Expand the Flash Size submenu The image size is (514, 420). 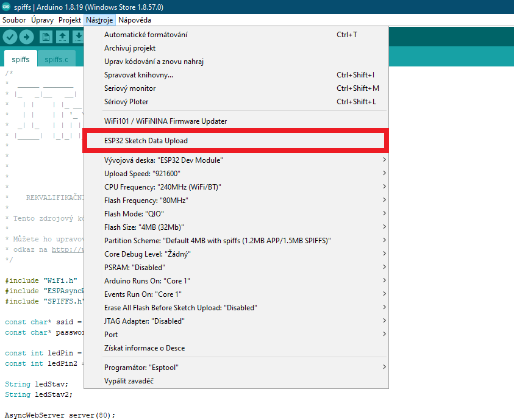point(236,227)
